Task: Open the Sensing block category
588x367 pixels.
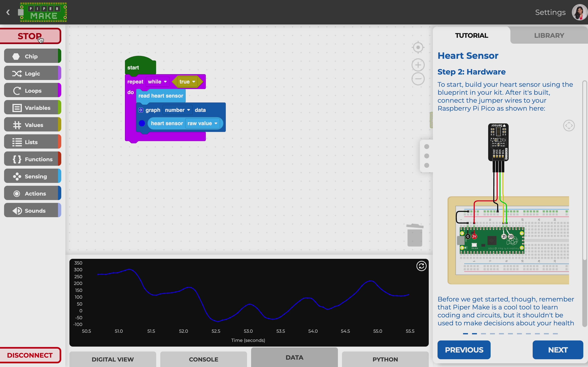Action: pos(32,176)
